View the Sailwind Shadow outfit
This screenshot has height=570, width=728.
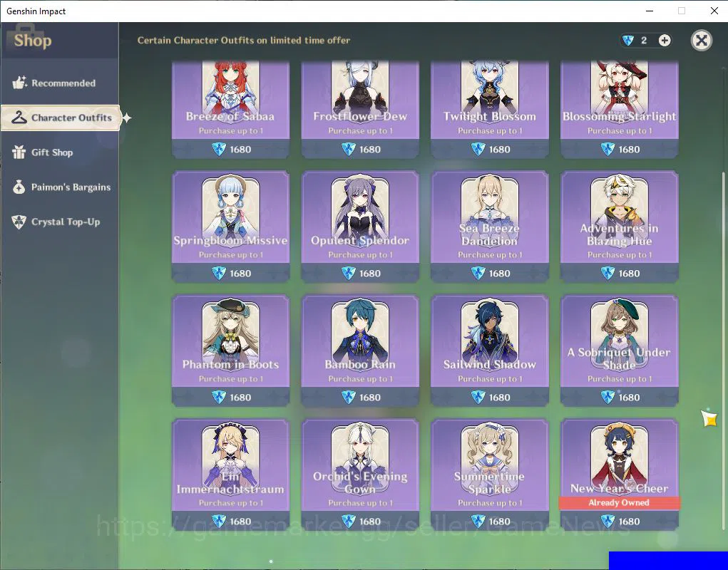pos(489,350)
